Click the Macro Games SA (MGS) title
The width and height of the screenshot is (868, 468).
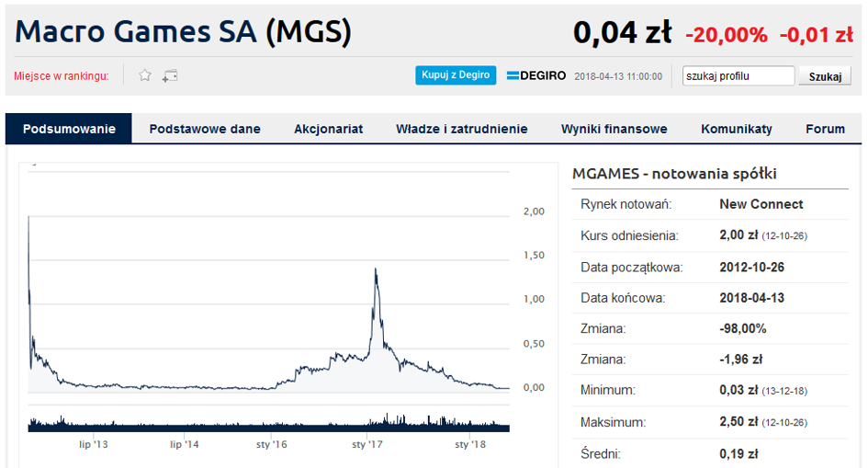184,32
